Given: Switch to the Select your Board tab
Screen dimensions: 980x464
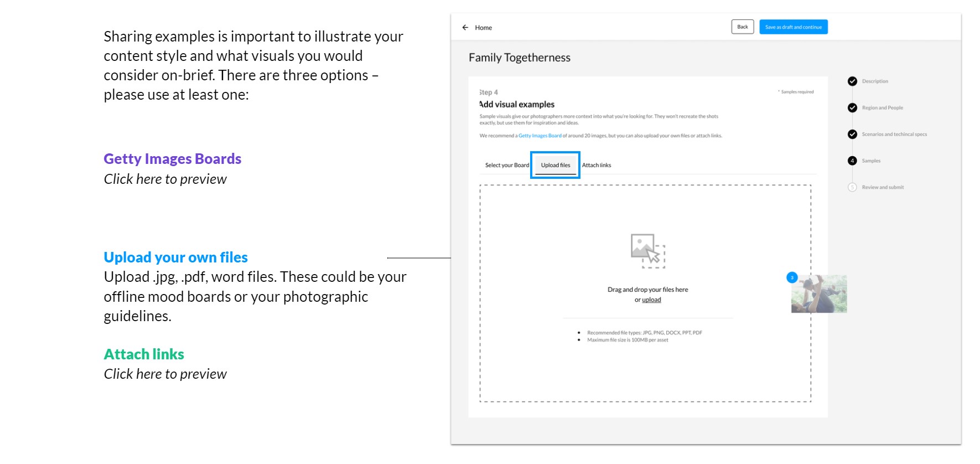Looking at the screenshot, I should pyautogui.click(x=507, y=166).
